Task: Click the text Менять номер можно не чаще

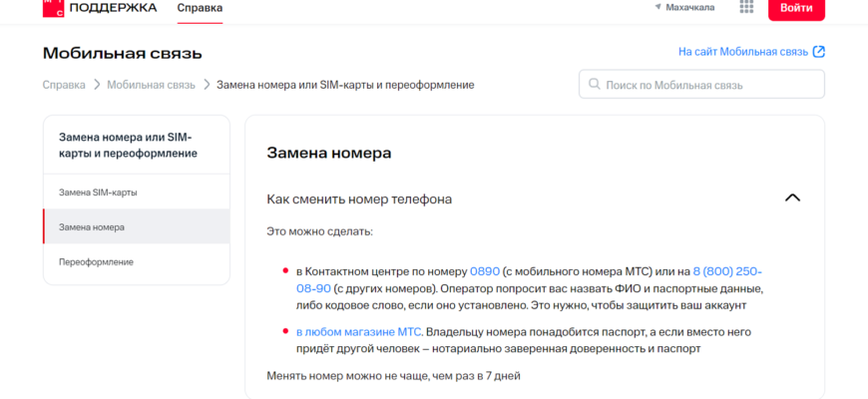Action: 393,376
